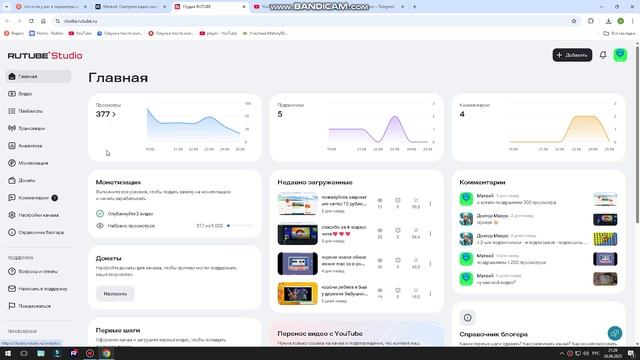The image size is (640, 360).
Task: Open the YouTube bookmark
Action: [80, 33]
